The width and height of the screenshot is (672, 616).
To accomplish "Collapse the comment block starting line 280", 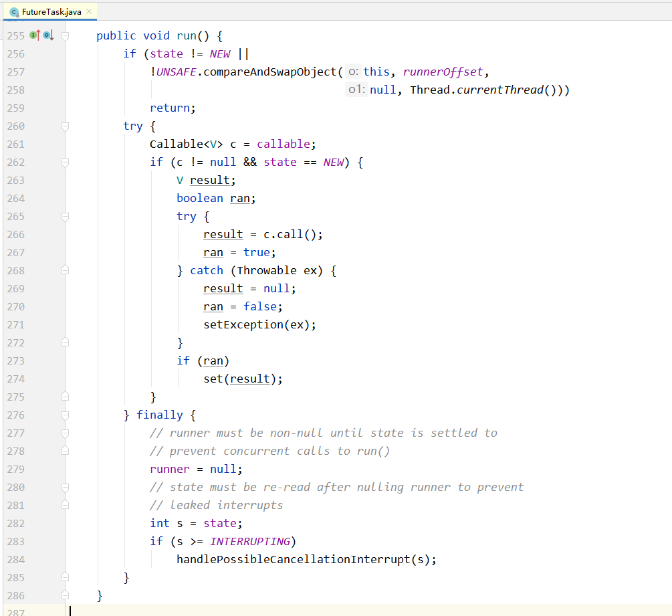I will tap(65, 488).
